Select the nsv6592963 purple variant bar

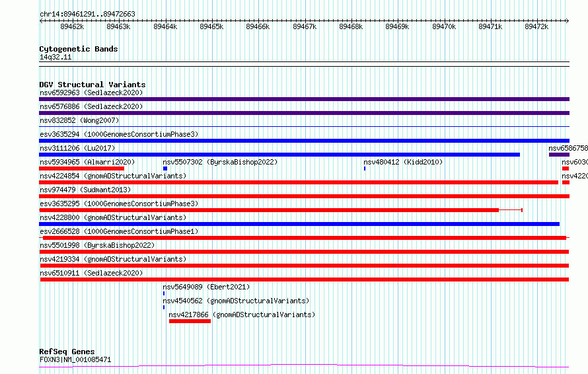pos(304,99)
